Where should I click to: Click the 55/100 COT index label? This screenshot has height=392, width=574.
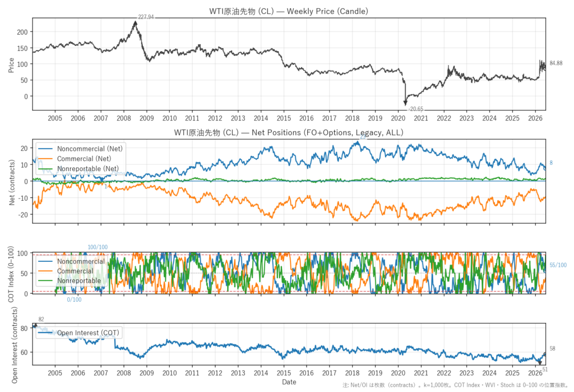558,265
